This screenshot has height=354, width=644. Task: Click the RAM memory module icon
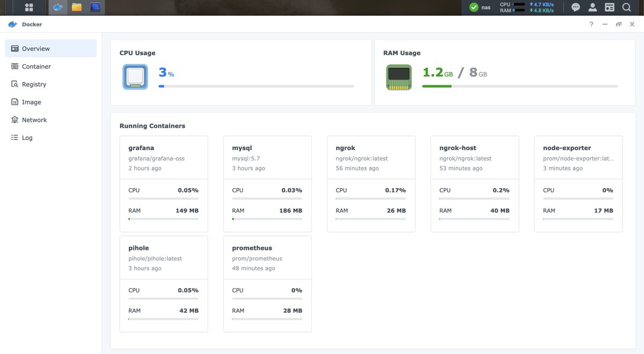tap(399, 77)
